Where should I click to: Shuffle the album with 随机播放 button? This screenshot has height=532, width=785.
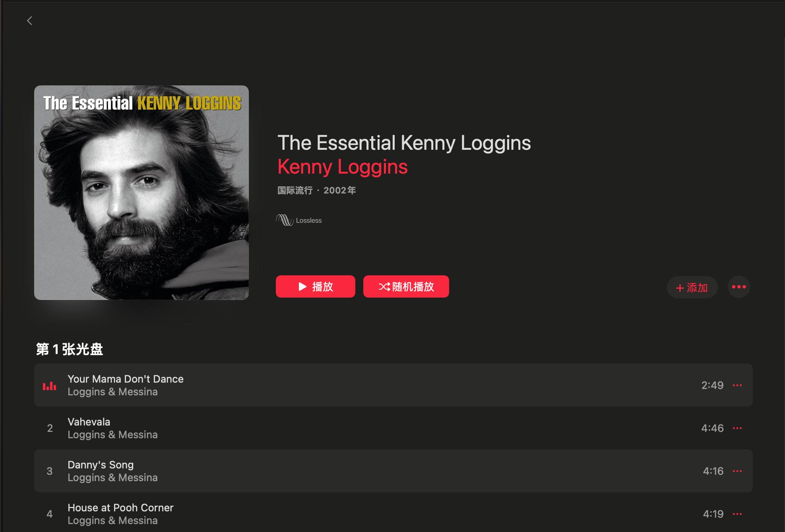(x=406, y=286)
